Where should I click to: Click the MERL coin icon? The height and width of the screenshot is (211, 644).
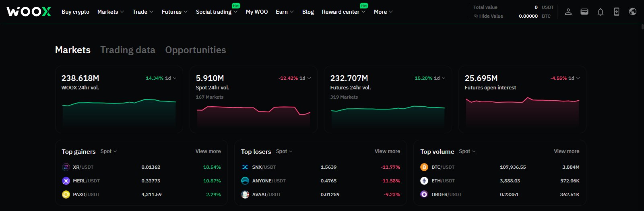tap(66, 181)
